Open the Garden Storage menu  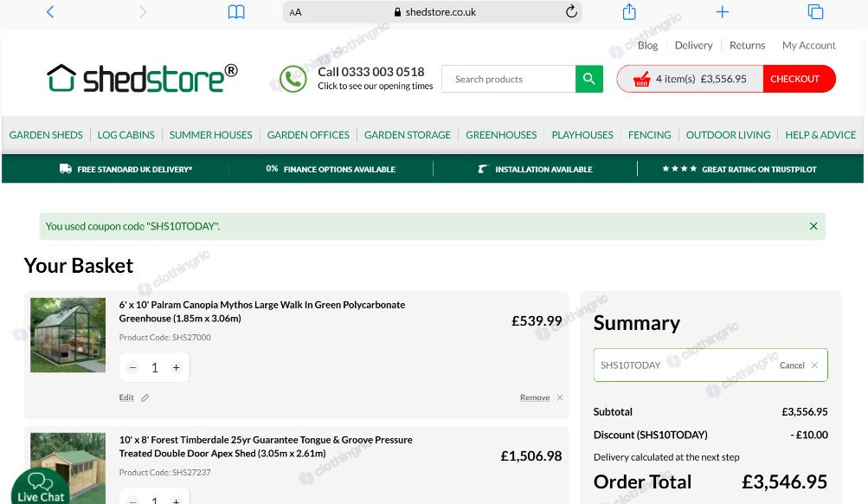(407, 135)
